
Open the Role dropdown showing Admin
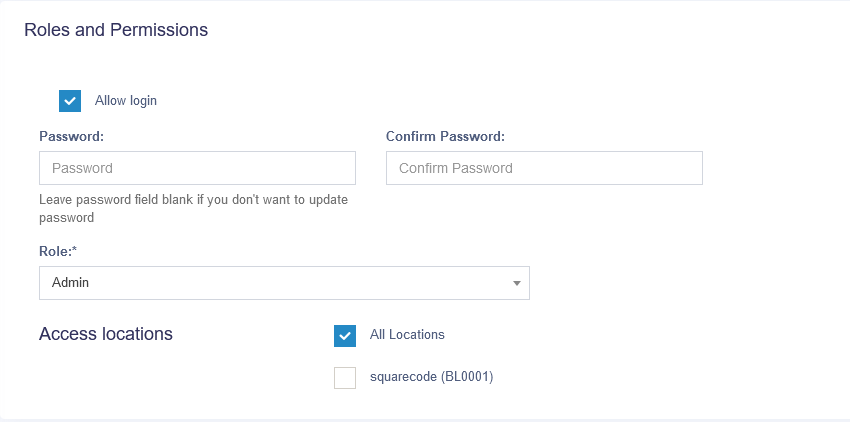point(284,283)
